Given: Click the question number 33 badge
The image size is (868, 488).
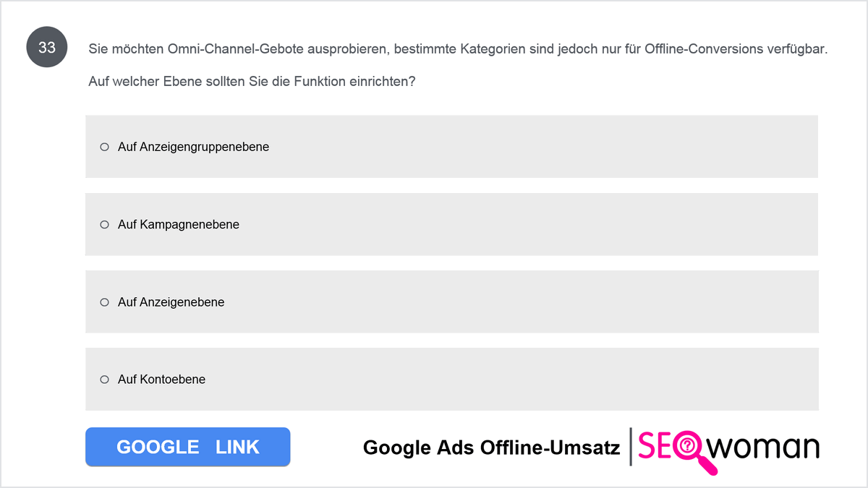Looking at the screenshot, I should [x=47, y=48].
